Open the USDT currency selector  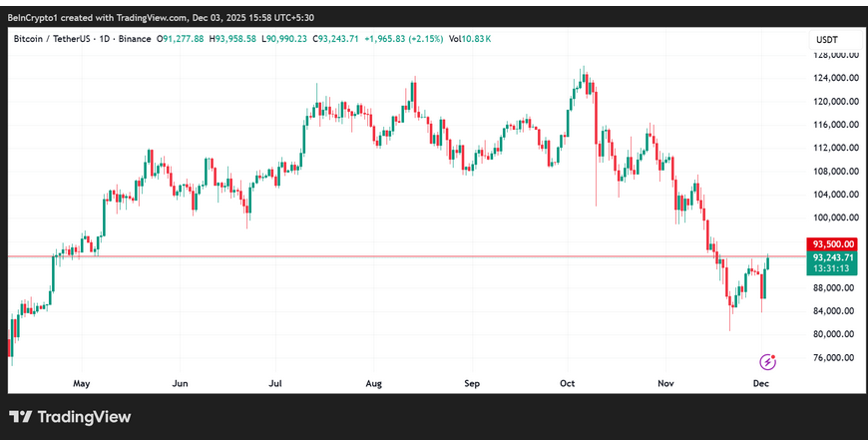click(826, 39)
